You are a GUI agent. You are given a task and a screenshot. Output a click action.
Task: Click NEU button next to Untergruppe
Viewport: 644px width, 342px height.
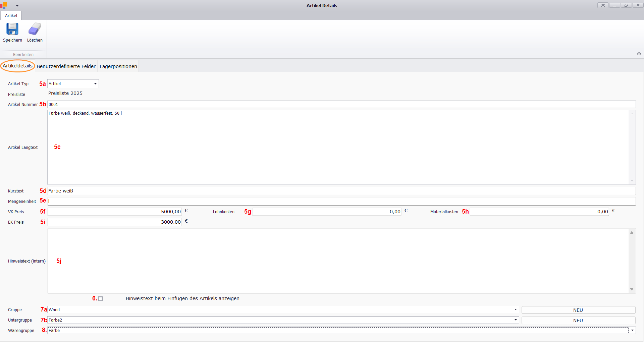pos(578,321)
